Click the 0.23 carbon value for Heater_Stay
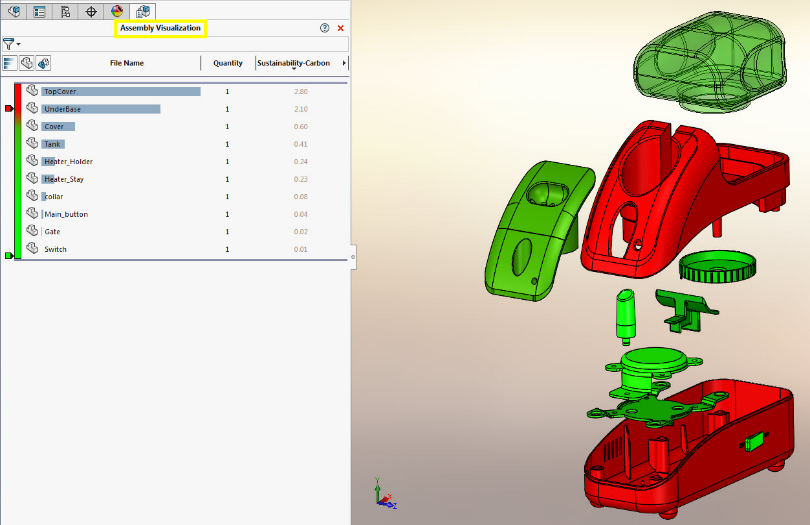This screenshot has width=810, height=525. 301,179
